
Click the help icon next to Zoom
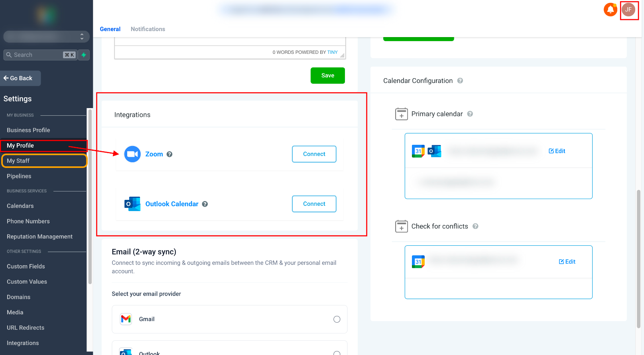click(169, 154)
